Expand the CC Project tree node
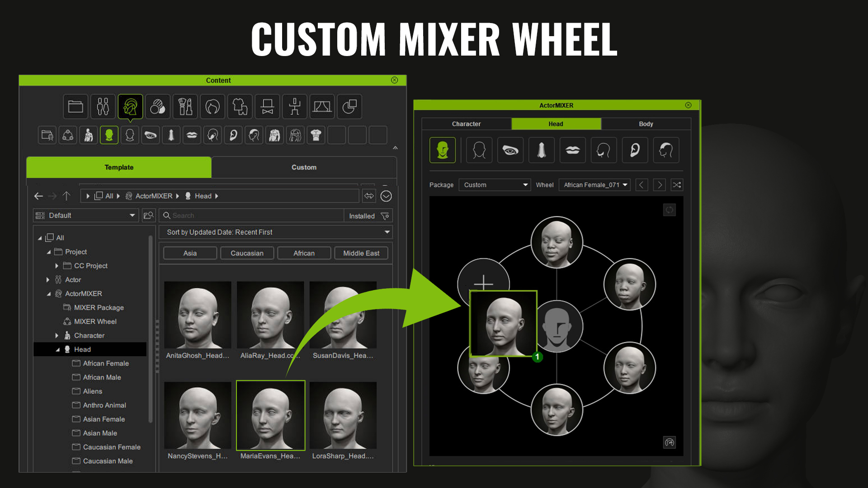The height and width of the screenshot is (488, 868). [57, 266]
